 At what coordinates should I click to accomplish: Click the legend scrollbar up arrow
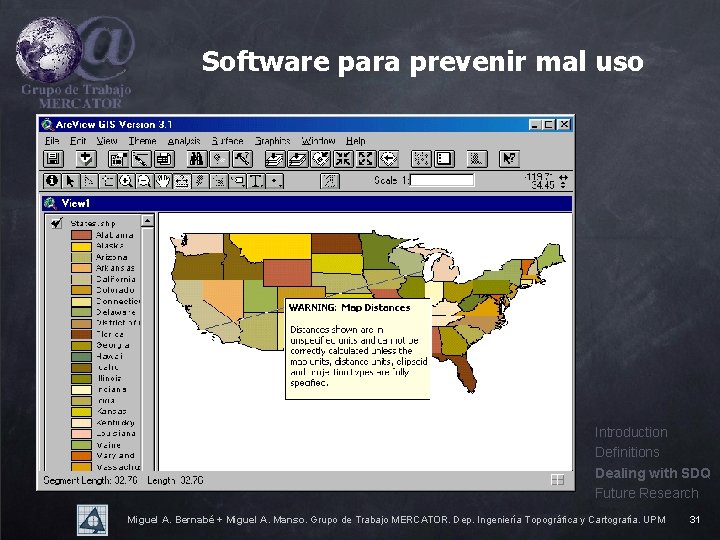[x=147, y=221]
